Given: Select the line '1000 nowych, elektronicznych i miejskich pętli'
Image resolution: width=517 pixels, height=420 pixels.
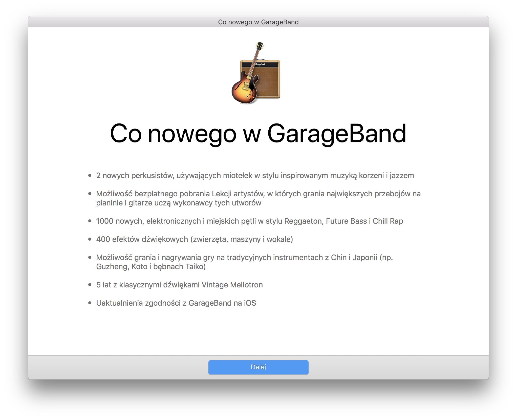Looking at the screenshot, I should click(x=249, y=221).
